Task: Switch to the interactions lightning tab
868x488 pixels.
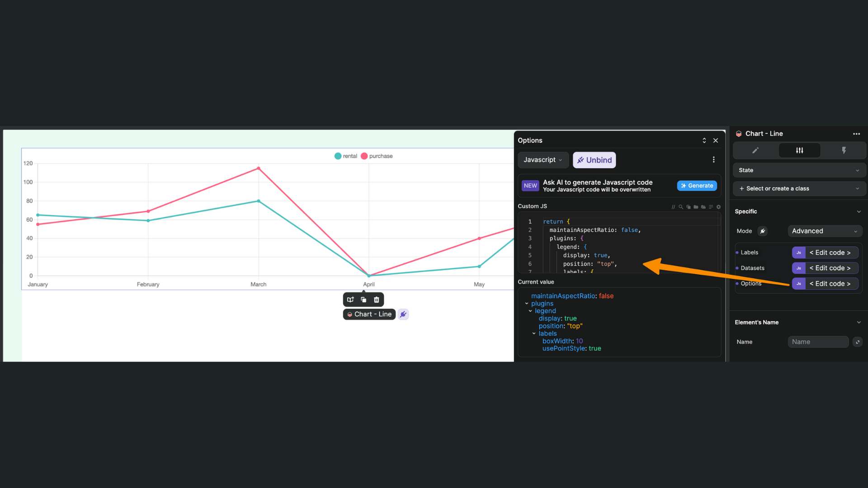Action: coord(844,150)
